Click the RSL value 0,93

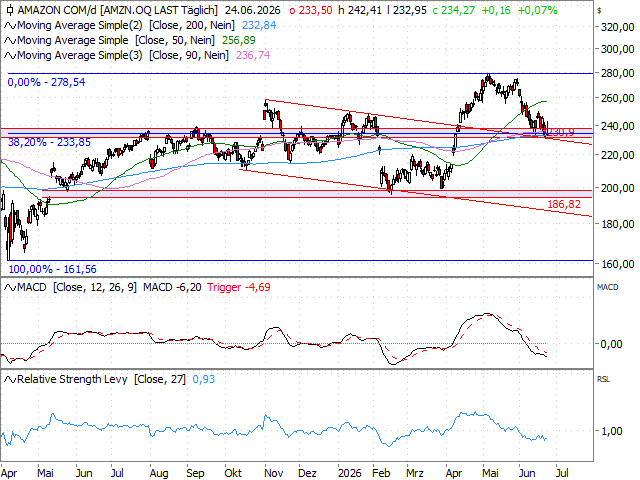point(204,379)
